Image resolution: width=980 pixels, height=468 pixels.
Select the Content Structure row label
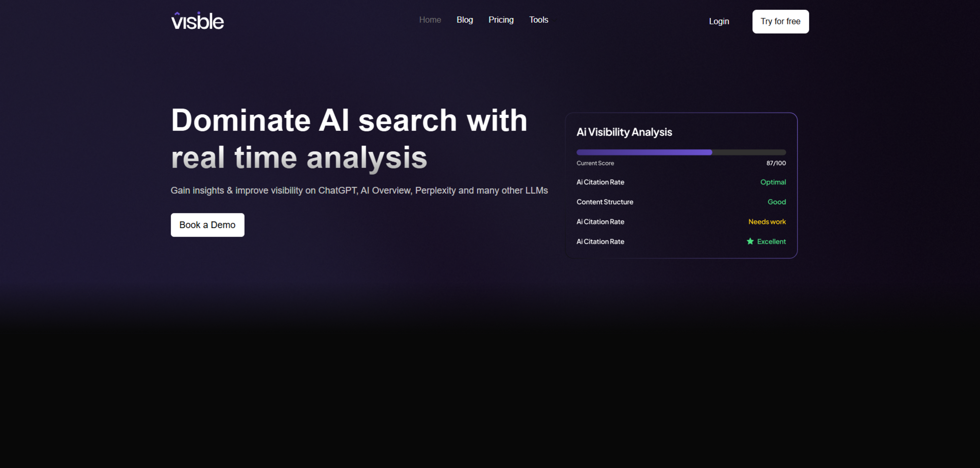click(605, 202)
